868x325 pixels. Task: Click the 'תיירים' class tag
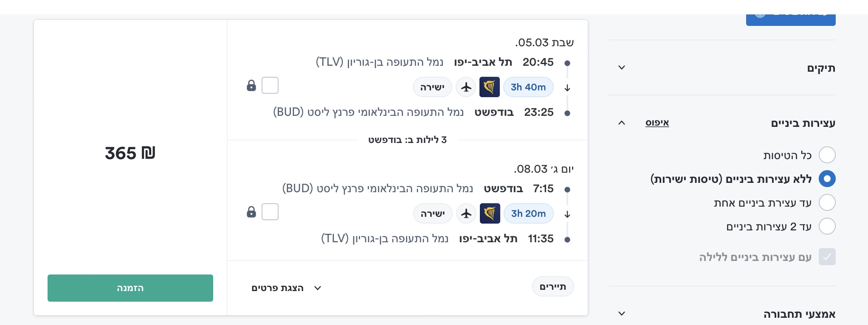552,287
